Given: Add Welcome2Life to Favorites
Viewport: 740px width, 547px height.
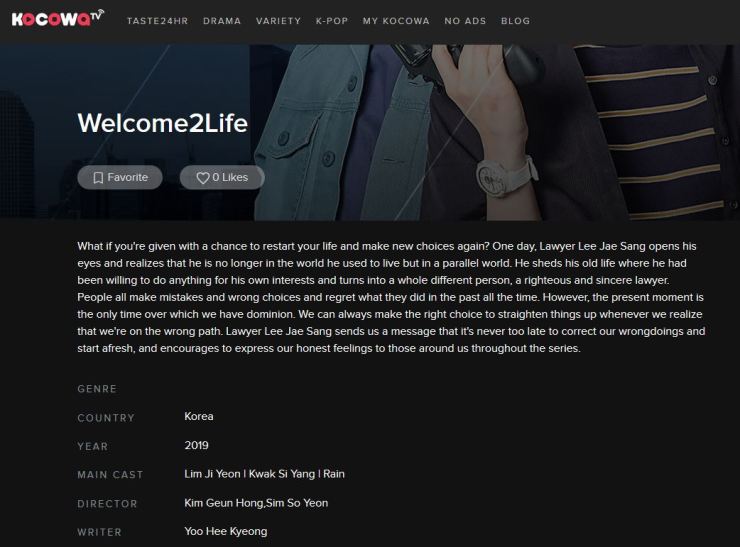Looking at the screenshot, I should (120, 177).
